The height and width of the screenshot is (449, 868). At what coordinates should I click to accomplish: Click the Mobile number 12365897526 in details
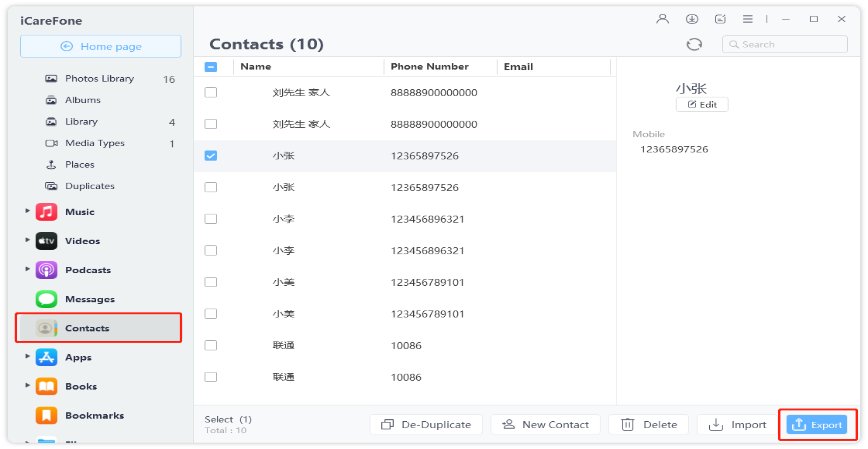[674, 149]
